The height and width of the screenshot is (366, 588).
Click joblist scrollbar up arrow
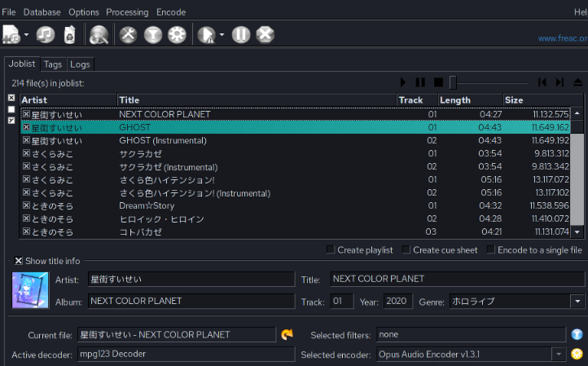coord(577,113)
